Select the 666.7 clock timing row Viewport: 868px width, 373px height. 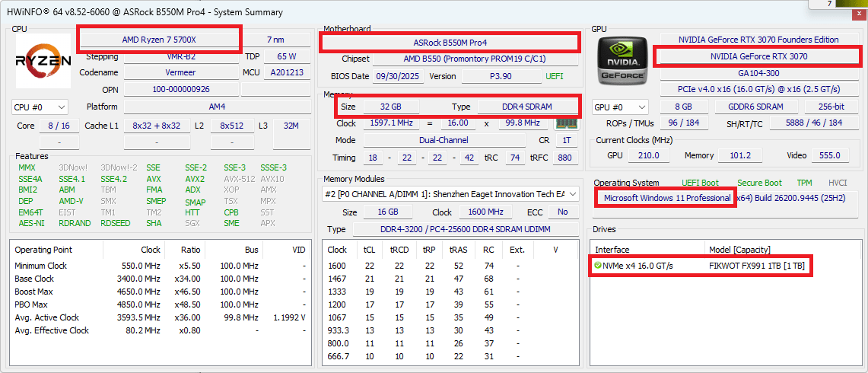click(450, 356)
